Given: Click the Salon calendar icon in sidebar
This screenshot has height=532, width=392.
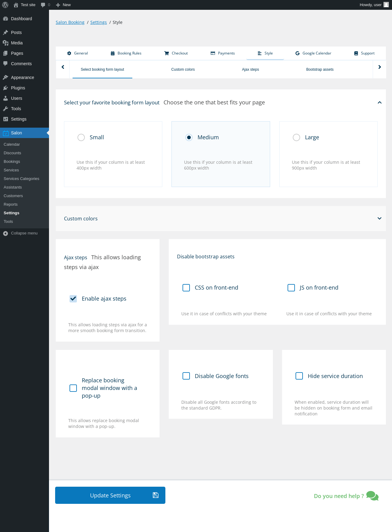Looking at the screenshot, I should [6, 133].
